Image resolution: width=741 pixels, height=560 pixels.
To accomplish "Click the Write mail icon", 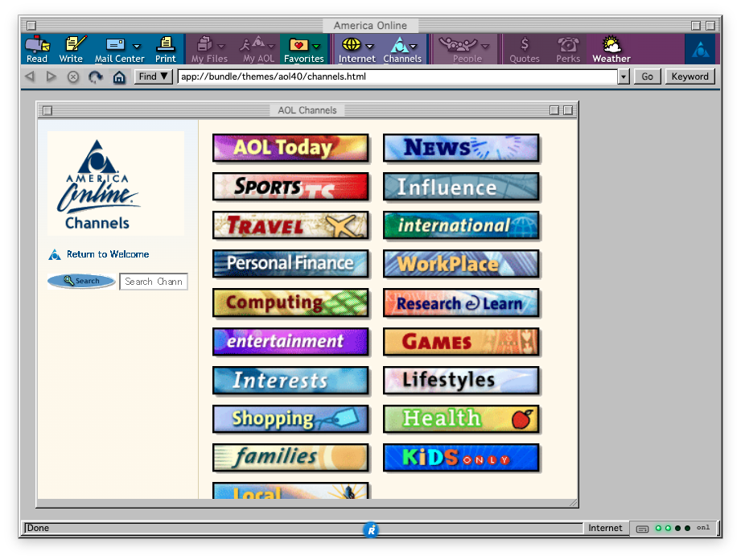I will 72,48.
